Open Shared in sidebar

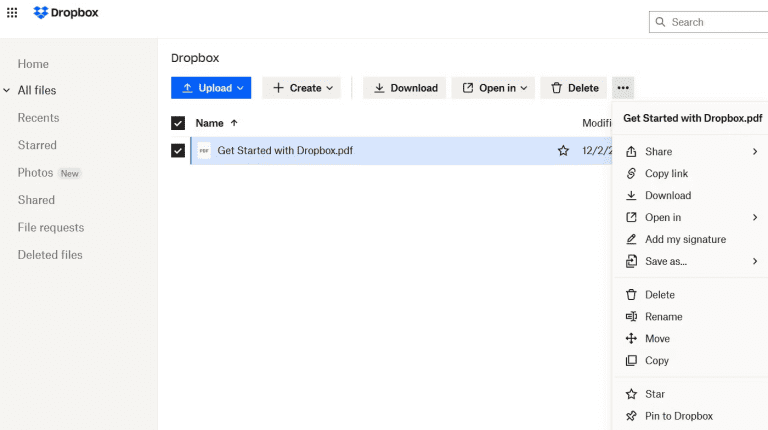(36, 200)
